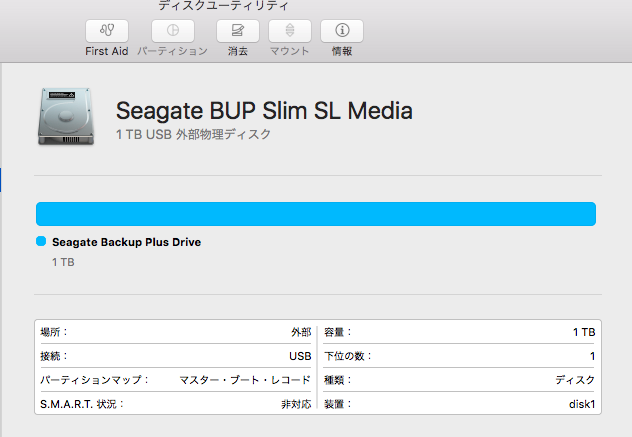632x437 pixels.
Task: Open the 情報 info icon
Action: (342, 31)
